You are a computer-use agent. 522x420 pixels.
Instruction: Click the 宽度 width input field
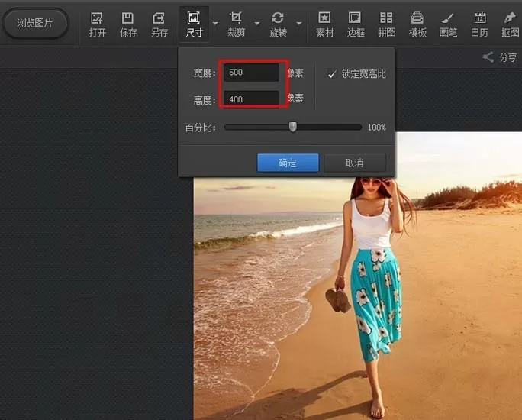[x=251, y=73]
